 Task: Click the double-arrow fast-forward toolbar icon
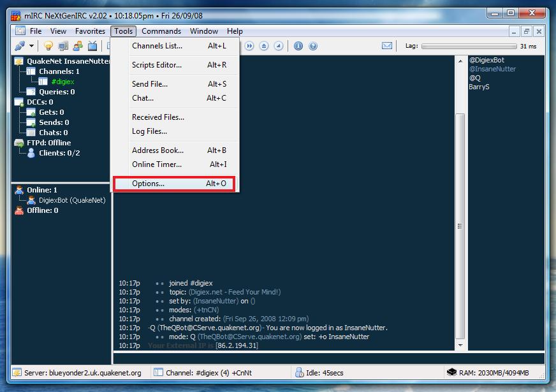tap(250, 45)
